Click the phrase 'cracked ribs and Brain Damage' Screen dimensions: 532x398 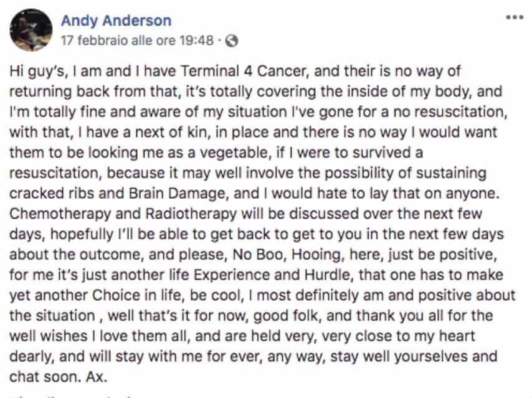(x=117, y=194)
